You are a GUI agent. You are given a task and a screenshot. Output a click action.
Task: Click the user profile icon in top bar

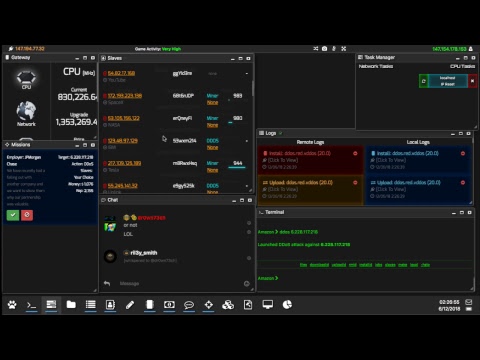[471, 49]
